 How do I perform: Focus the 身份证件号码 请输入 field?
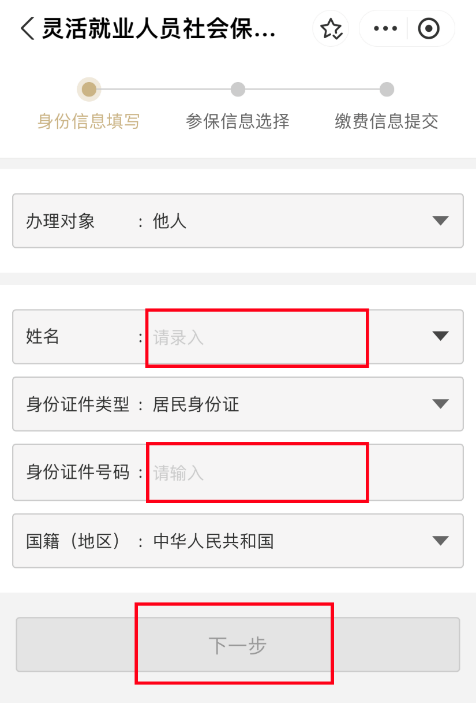click(x=305, y=473)
